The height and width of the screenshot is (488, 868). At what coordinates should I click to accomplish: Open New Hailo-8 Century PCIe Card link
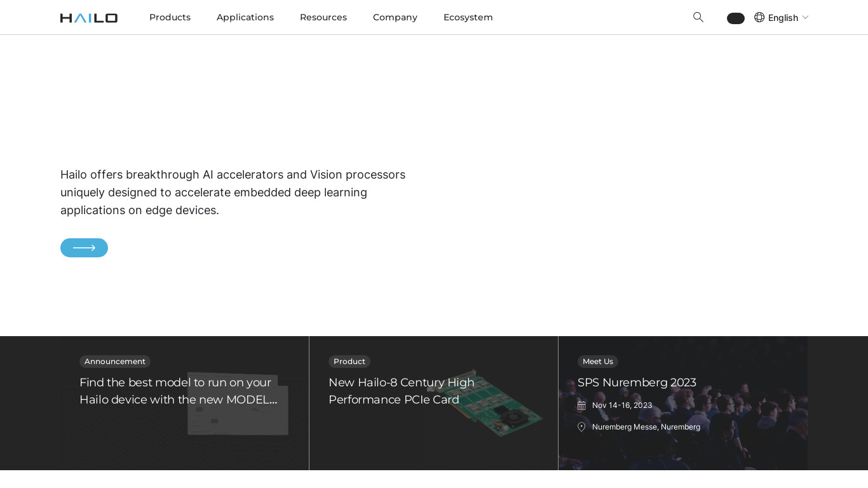pyautogui.click(x=402, y=391)
